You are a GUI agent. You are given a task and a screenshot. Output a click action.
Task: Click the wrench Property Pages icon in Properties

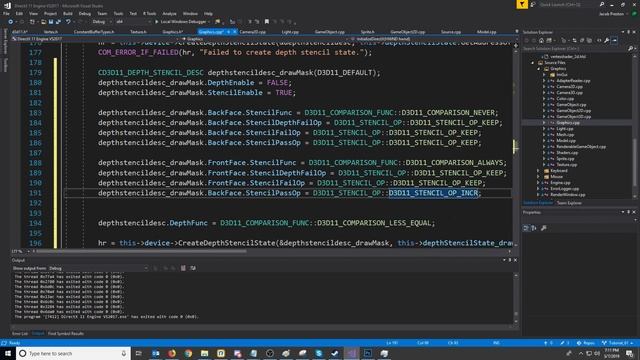pos(544,228)
